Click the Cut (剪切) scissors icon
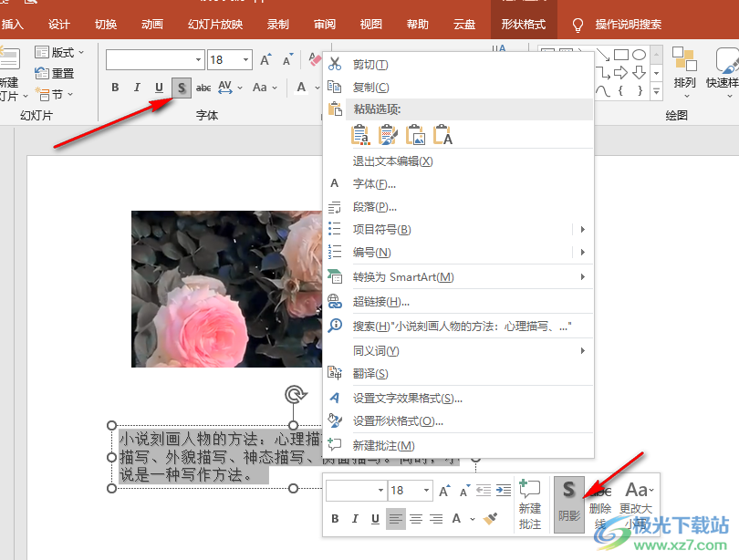This screenshot has height=560, width=739. pos(335,65)
